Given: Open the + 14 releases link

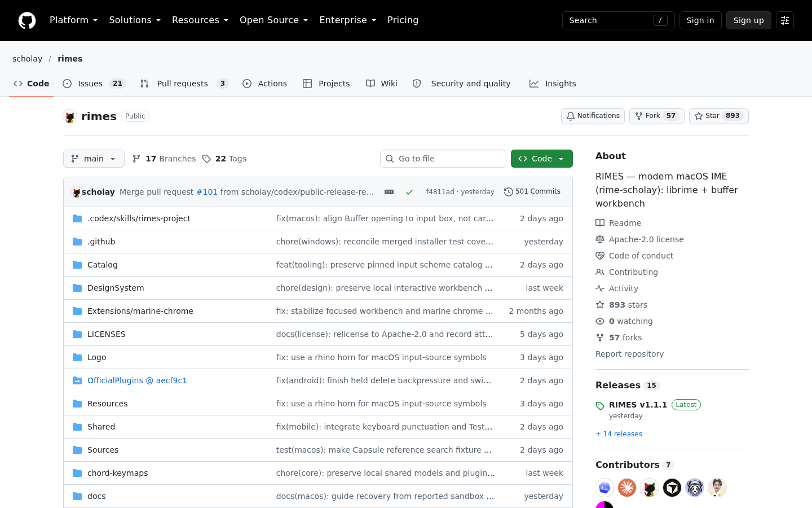Looking at the screenshot, I should coord(619,434).
